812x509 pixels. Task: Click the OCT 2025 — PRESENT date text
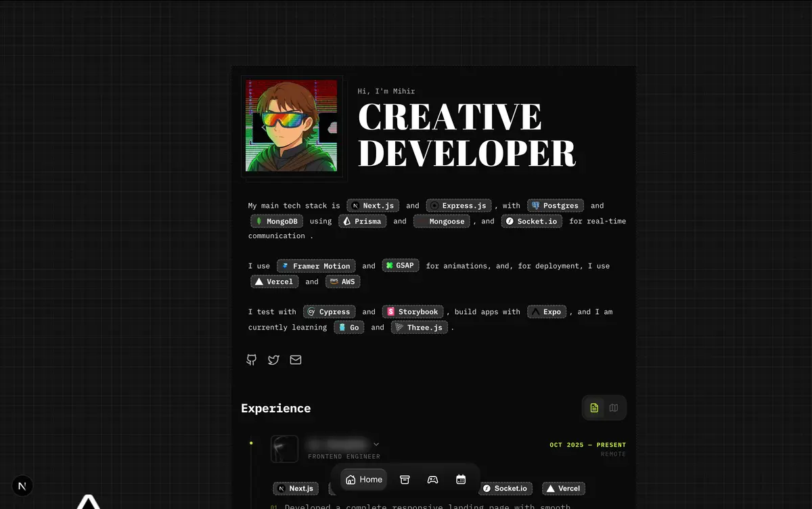click(x=588, y=445)
